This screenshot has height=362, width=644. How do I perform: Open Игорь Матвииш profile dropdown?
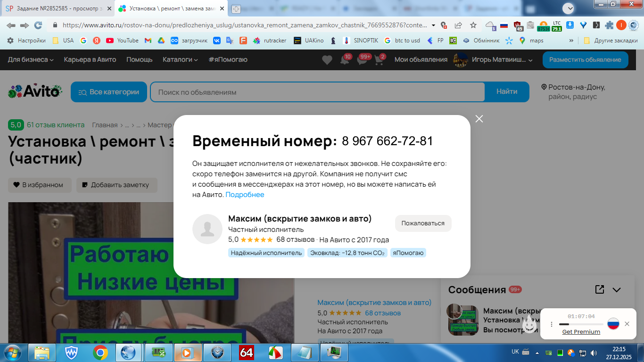point(493,60)
